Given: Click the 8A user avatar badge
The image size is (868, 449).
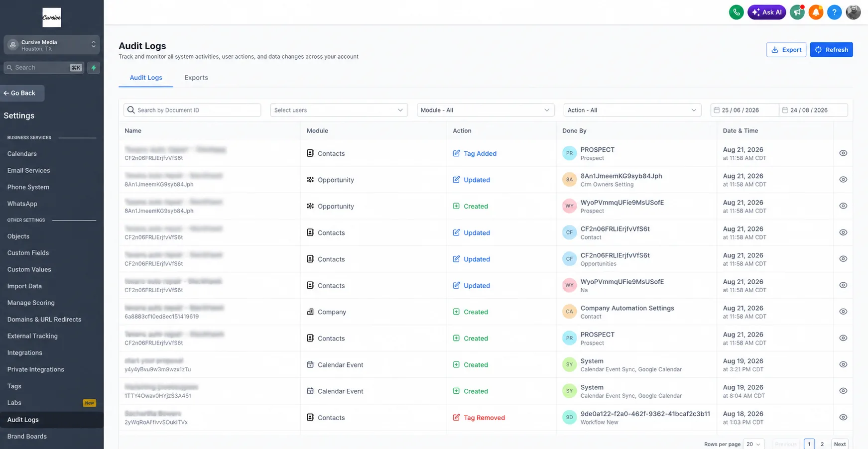Looking at the screenshot, I should 569,180.
